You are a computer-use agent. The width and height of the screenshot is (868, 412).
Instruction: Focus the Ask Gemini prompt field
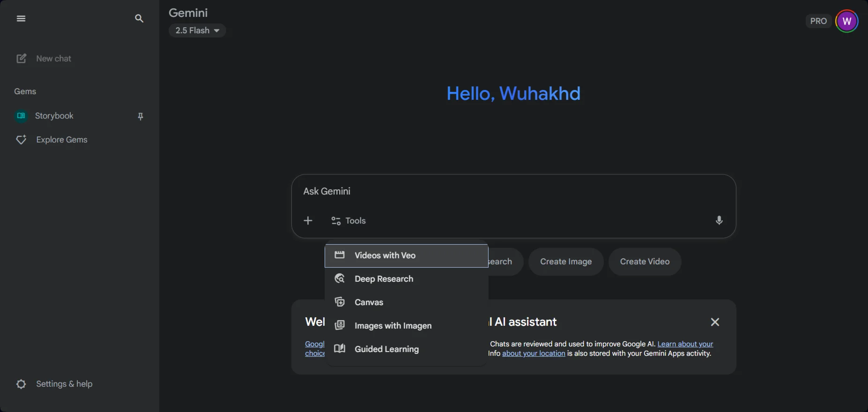[x=513, y=191]
